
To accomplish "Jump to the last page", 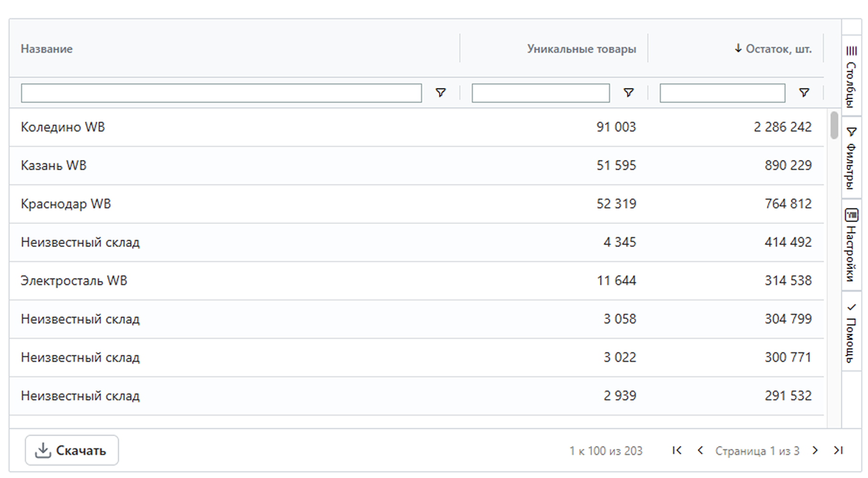I will coord(838,450).
